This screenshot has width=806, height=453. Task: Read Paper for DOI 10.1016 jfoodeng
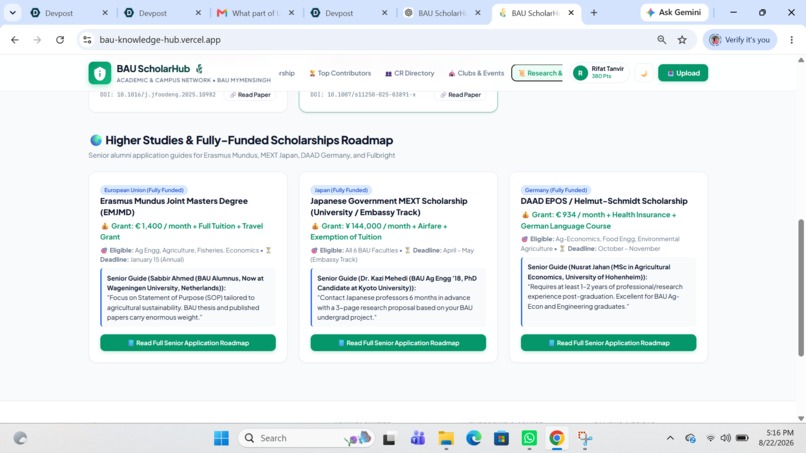click(250, 95)
